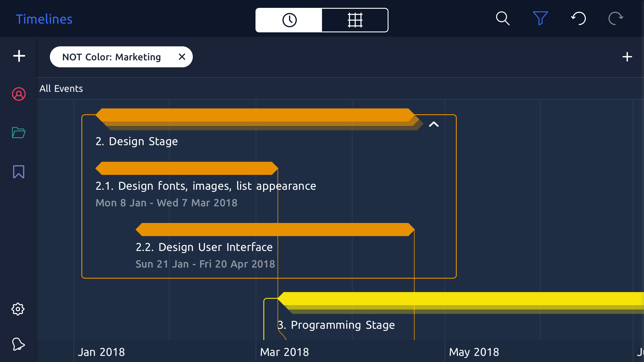The width and height of the screenshot is (644, 362).
Task: Click the undo arrow icon
Action: pyautogui.click(x=578, y=19)
